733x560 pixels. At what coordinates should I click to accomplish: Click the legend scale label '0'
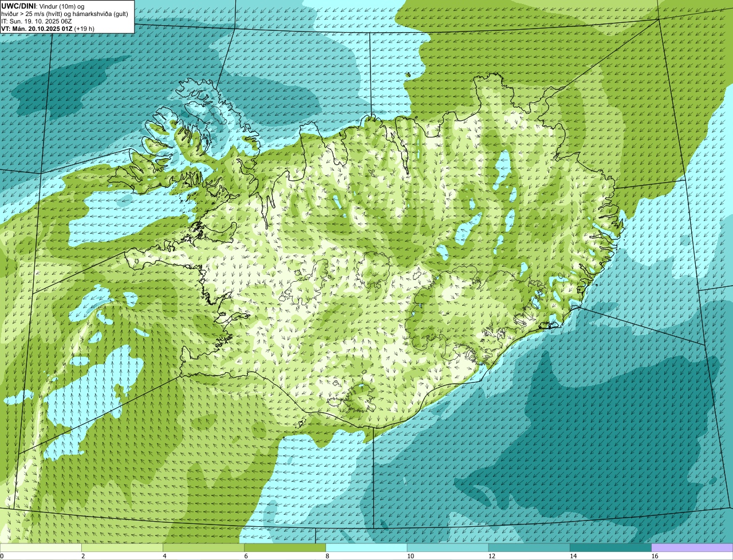tap(2, 556)
